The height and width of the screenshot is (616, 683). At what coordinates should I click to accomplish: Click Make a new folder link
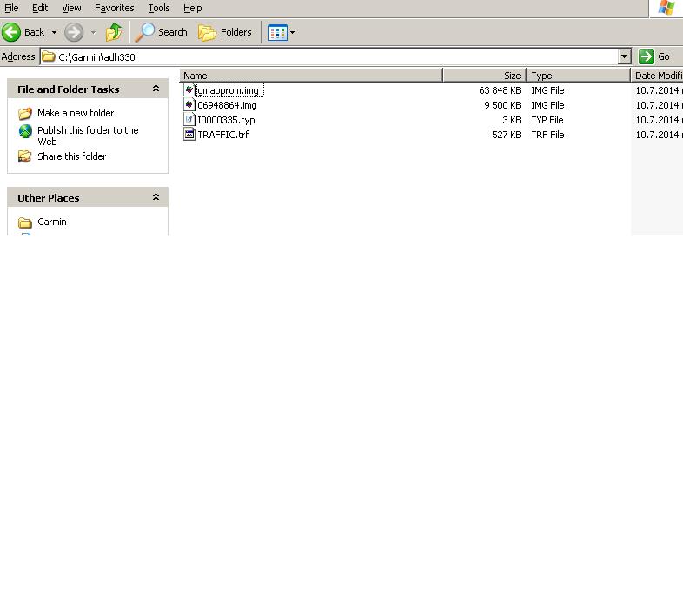[76, 113]
